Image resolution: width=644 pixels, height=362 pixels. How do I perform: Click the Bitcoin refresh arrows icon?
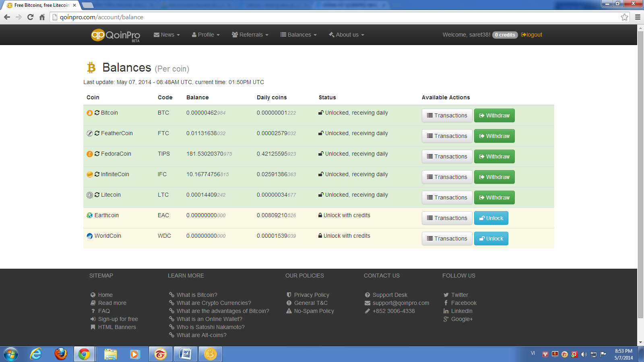pyautogui.click(x=97, y=113)
